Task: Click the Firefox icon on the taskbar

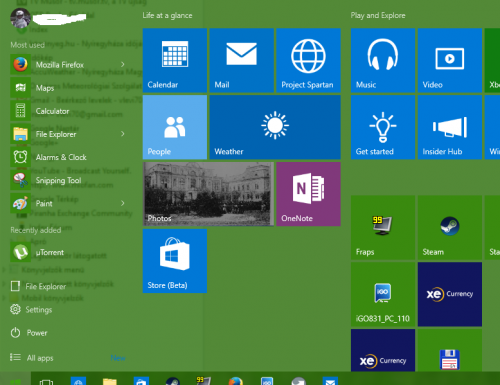Action: click(235, 380)
